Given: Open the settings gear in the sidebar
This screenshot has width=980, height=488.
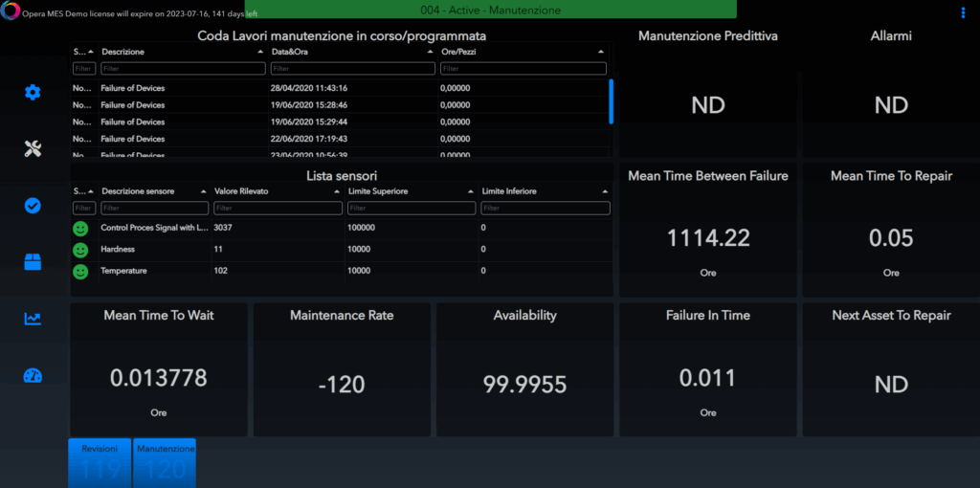Looking at the screenshot, I should (33, 92).
